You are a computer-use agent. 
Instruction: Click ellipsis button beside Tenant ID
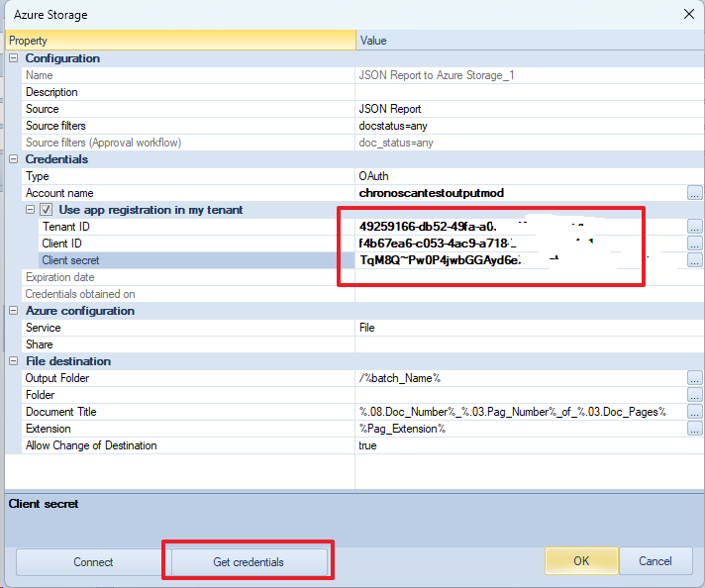(695, 227)
